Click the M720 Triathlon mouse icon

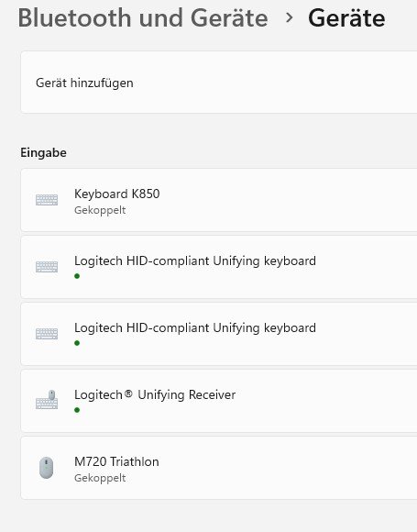(47, 468)
